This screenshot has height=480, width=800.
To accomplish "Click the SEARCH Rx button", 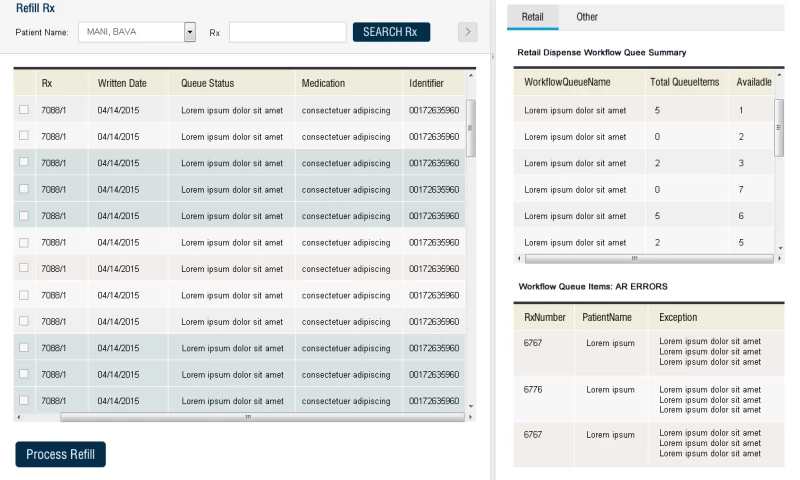I will click(390, 32).
